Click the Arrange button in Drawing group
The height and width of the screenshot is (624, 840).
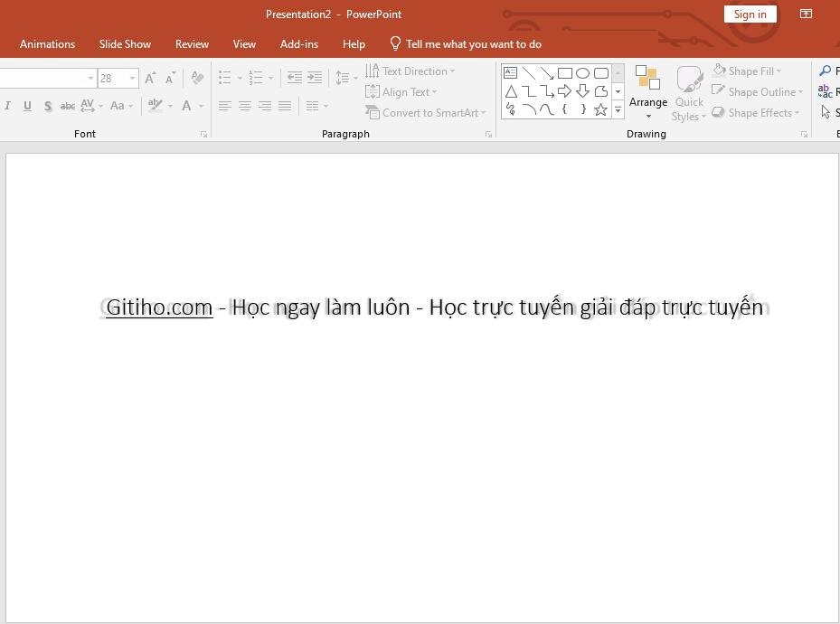(647, 93)
